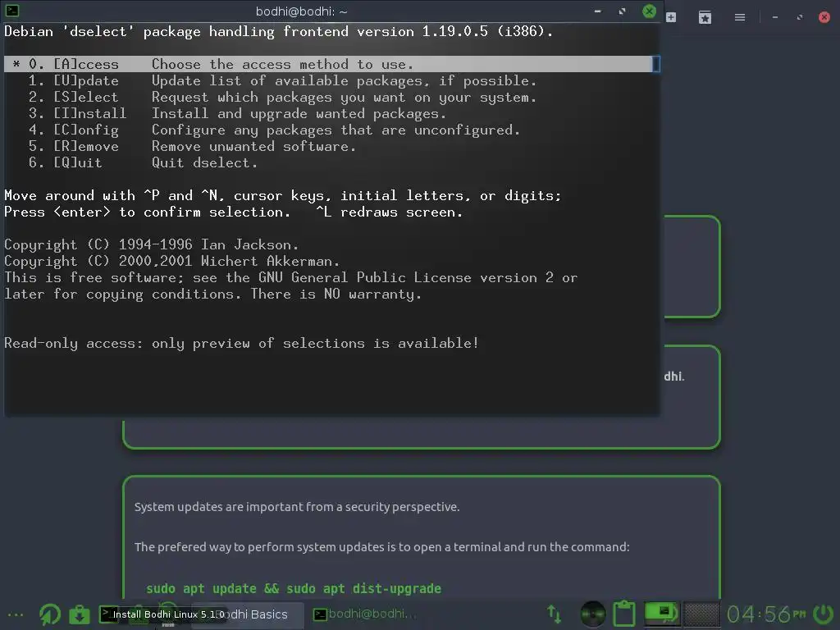The height and width of the screenshot is (630, 840).
Task: Open the music disc icon in the tray
Action: [x=592, y=614]
